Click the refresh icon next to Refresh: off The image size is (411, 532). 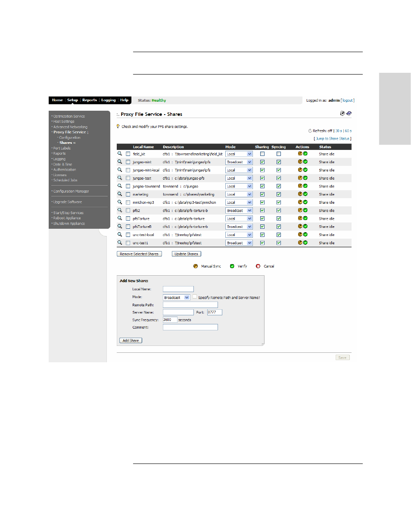pyautogui.click(x=310, y=131)
